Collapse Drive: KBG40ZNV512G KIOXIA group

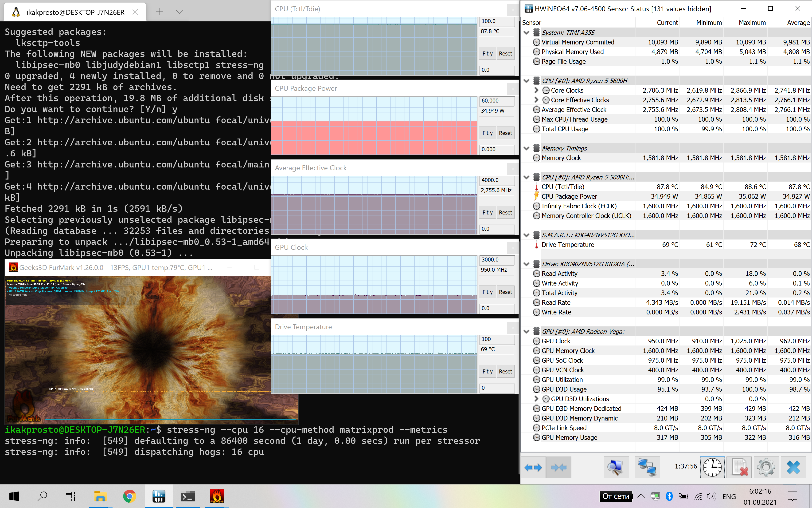(x=527, y=264)
